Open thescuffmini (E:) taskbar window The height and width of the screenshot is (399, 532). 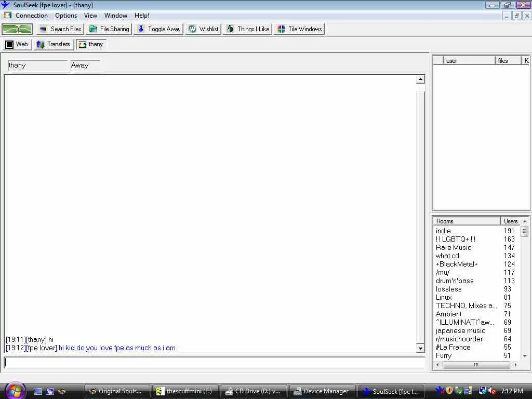(x=185, y=392)
